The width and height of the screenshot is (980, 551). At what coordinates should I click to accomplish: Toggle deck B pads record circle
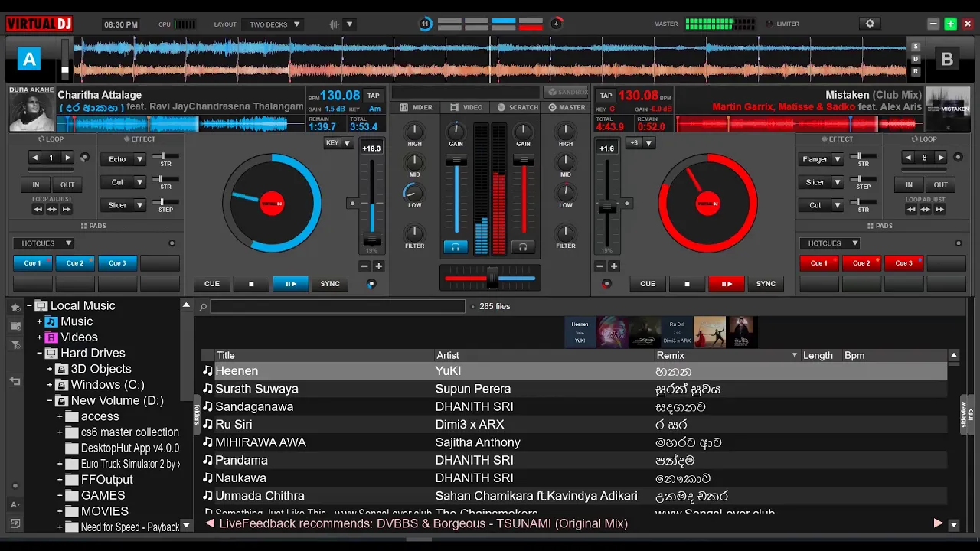[959, 243]
